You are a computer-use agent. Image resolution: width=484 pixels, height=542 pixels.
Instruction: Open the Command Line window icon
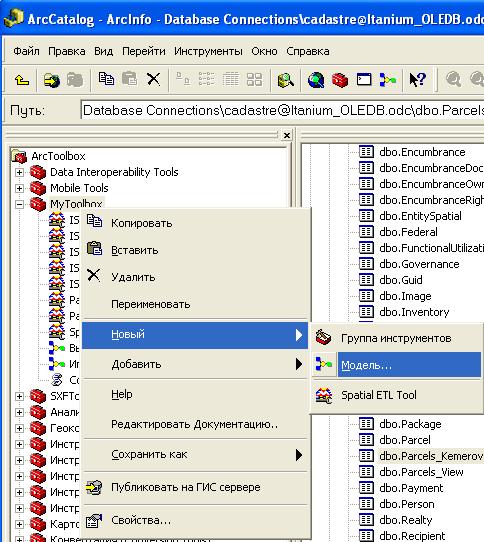pos(364,80)
